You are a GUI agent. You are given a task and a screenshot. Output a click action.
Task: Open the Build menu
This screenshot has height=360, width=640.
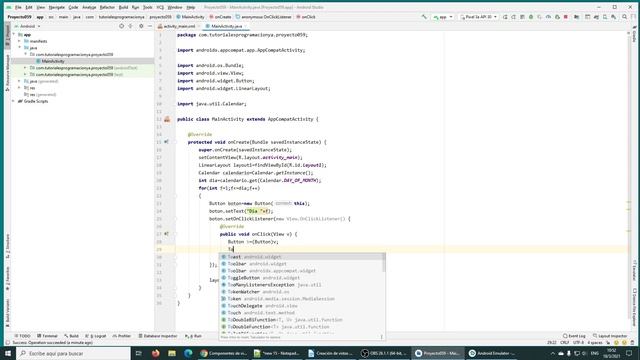(123, 7)
